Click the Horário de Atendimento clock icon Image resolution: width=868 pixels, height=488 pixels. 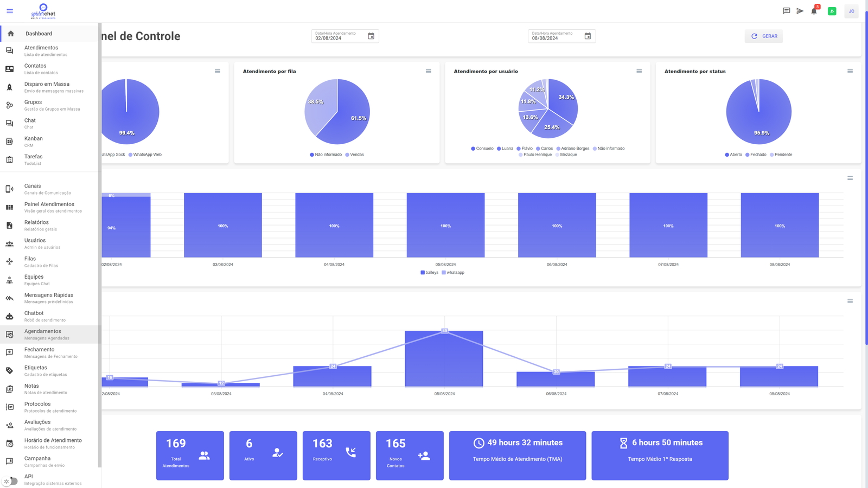point(9,444)
